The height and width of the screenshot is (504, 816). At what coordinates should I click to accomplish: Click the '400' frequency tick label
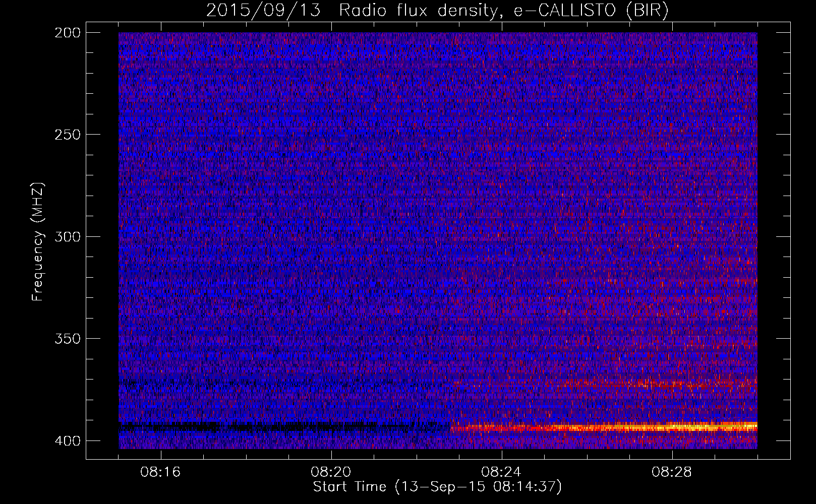pos(67,441)
